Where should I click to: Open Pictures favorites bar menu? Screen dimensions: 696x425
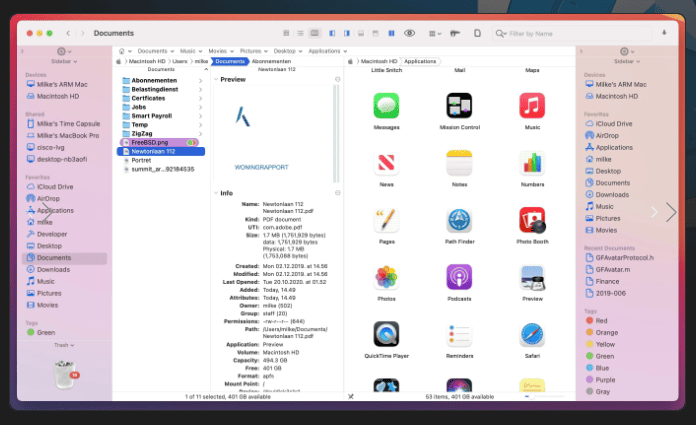click(254, 51)
